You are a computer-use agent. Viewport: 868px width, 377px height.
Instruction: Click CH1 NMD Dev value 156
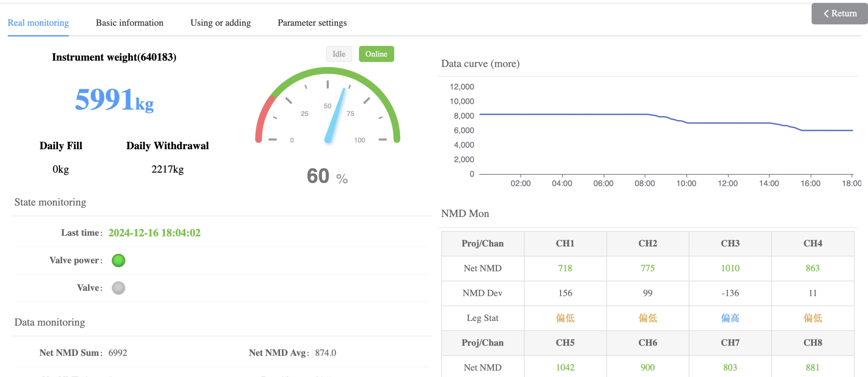pyautogui.click(x=565, y=293)
